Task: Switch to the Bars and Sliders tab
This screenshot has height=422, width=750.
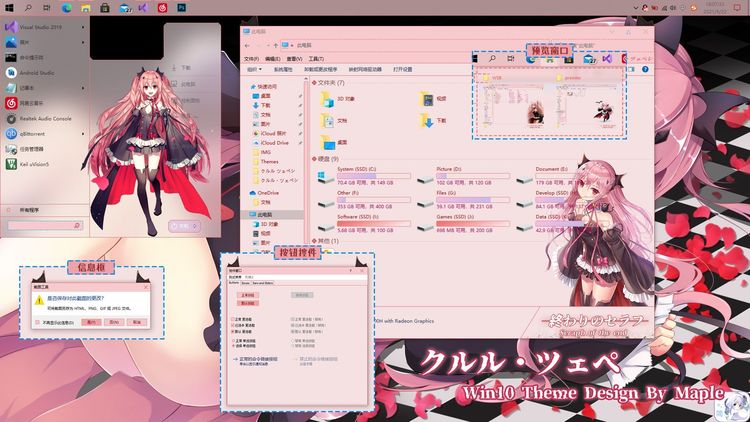Action: click(263, 283)
